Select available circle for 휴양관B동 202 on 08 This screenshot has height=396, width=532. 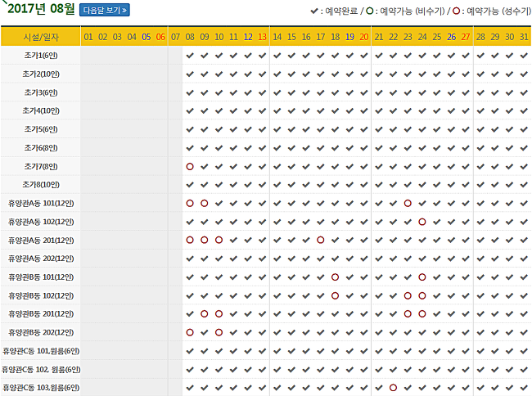(190, 332)
